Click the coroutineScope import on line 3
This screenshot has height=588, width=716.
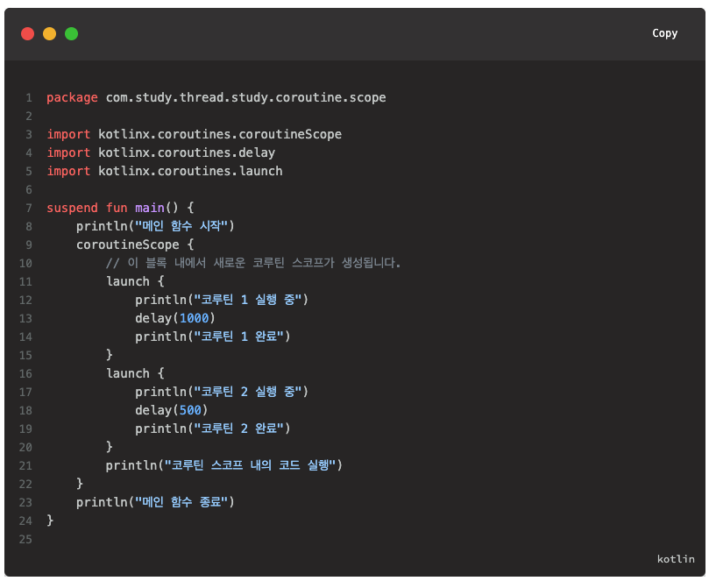coord(194,134)
